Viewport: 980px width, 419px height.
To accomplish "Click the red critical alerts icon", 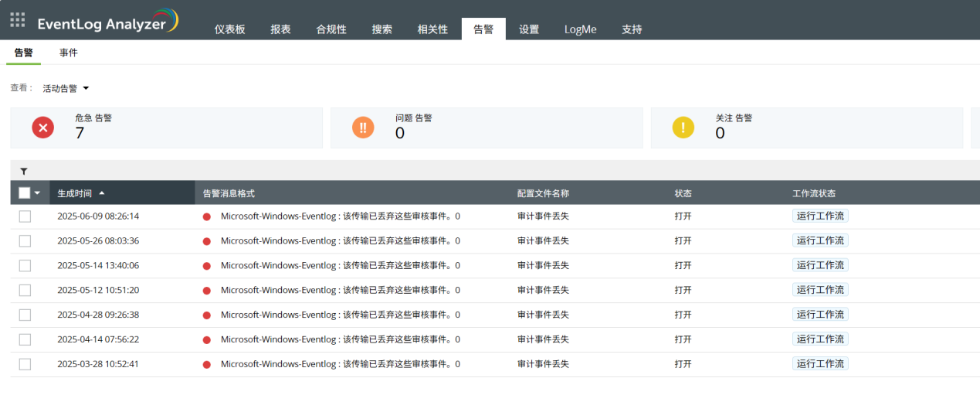I will (x=43, y=128).
